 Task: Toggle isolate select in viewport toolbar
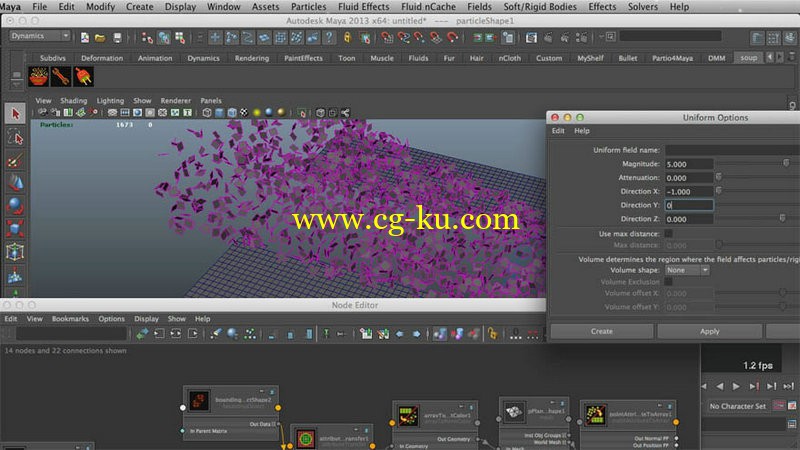(302, 113)
